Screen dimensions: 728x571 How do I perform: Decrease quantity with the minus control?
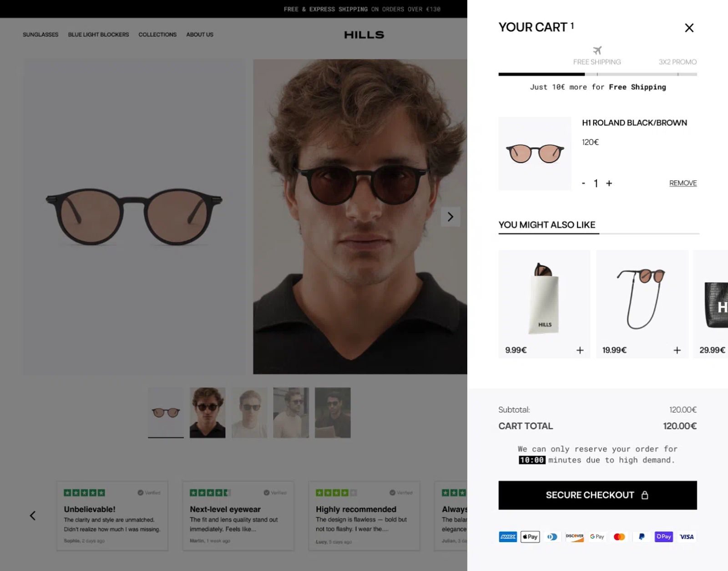pos(583,183)
